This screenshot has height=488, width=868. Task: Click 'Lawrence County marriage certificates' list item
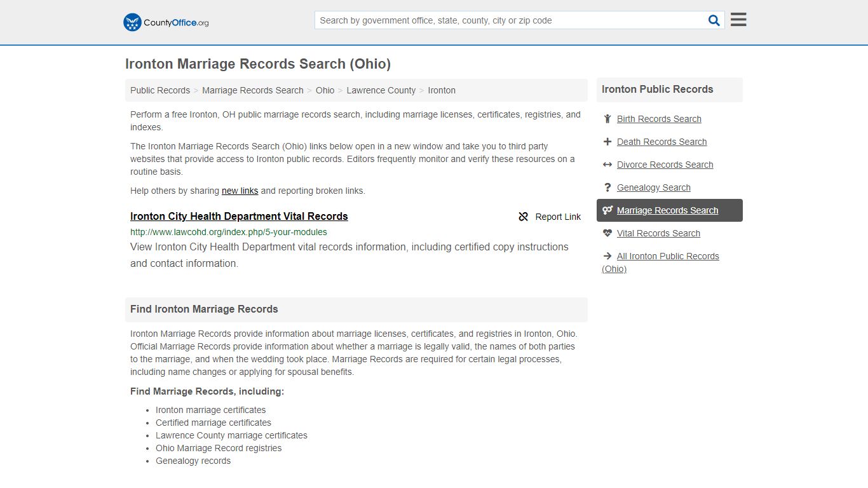231,435
